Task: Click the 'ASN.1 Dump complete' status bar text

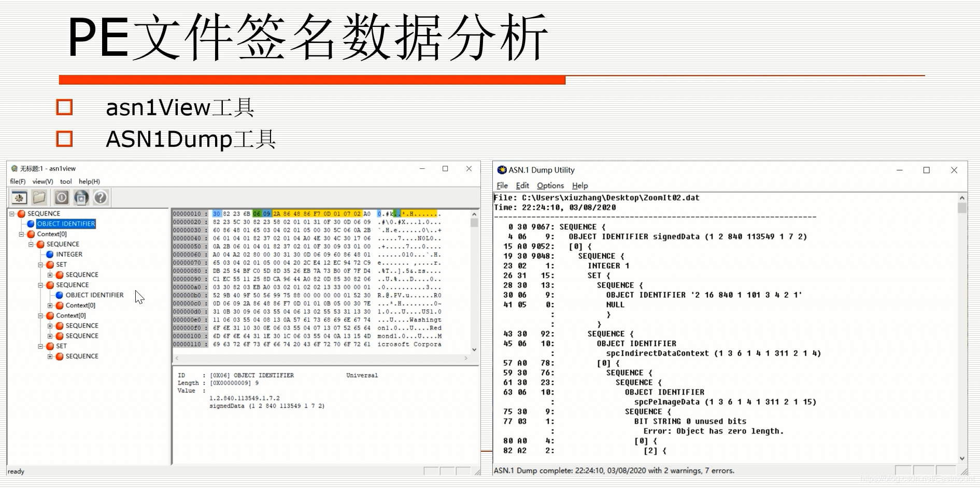Action: point(614,471)
